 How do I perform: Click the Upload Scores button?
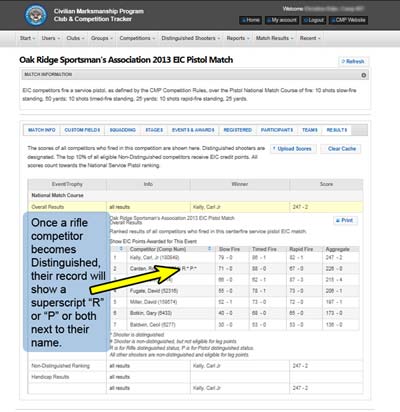[x=292, y=149]
